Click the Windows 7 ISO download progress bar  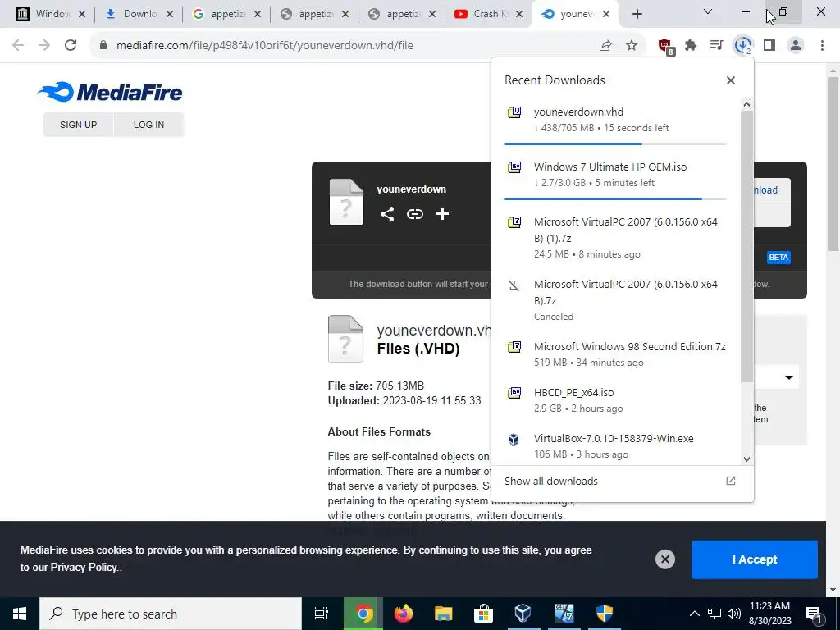point(615,199)
